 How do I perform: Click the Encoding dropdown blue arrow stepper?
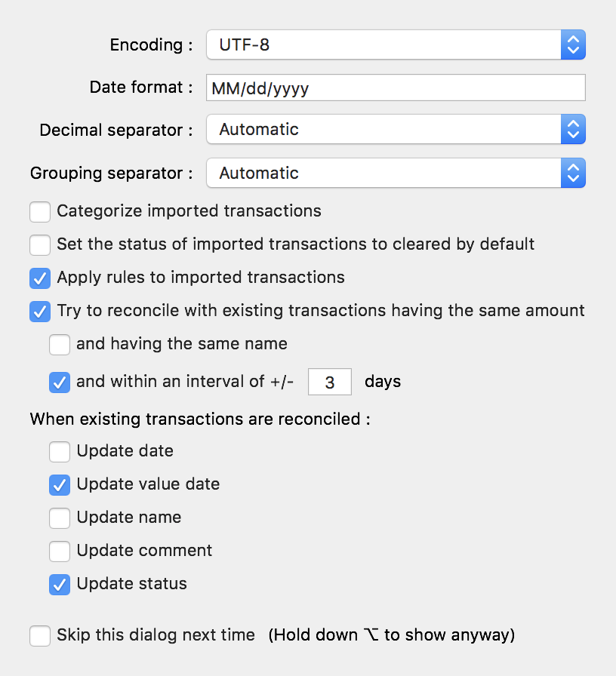pyautogui.click(x=573, y=45)
